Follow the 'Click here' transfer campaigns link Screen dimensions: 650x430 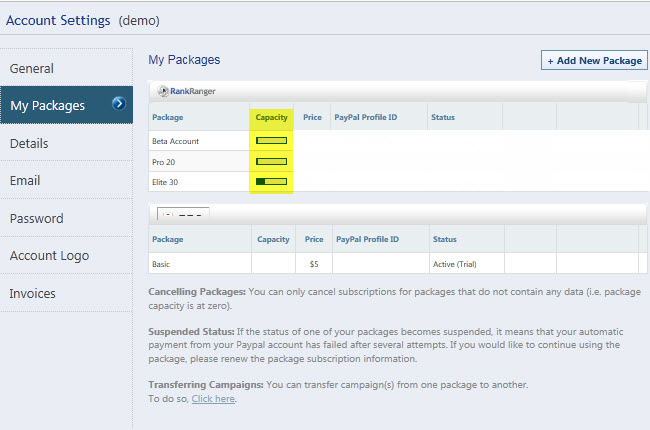point(214,399)
